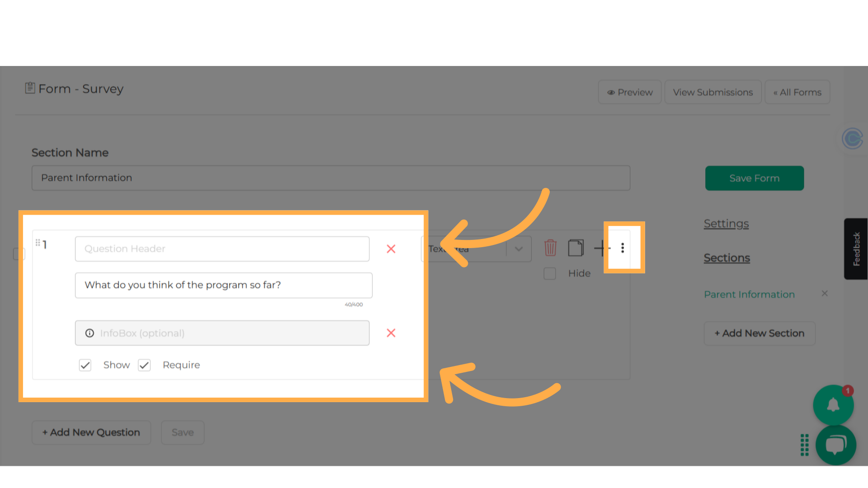Viewport: 868px width, 488px height.
Task: Go back to All Forms
Action: 797,92
